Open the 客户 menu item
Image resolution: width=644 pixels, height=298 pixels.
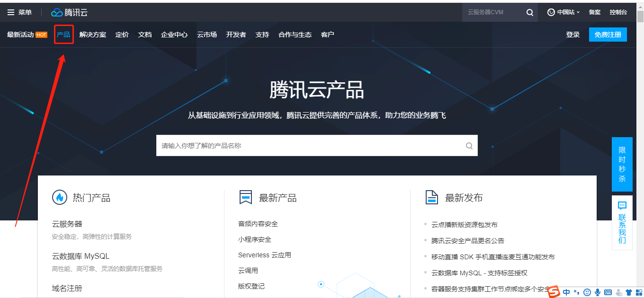pos(328,35)
